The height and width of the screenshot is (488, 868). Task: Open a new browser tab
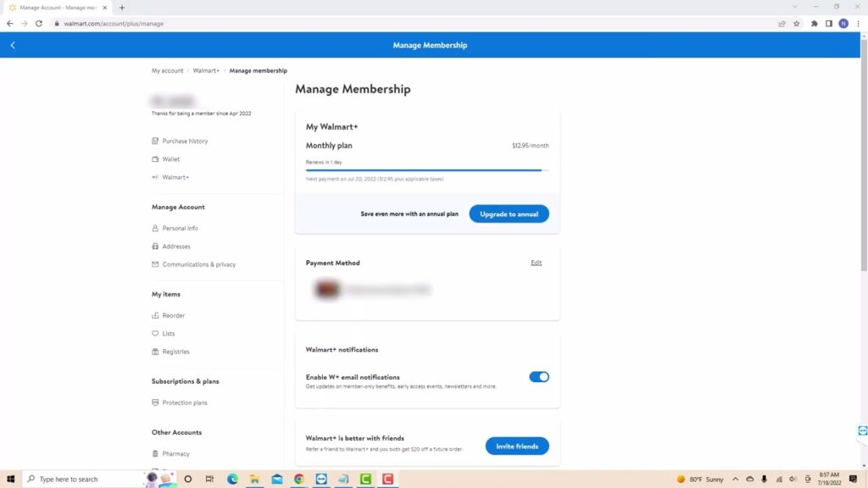tap(122, 8)
